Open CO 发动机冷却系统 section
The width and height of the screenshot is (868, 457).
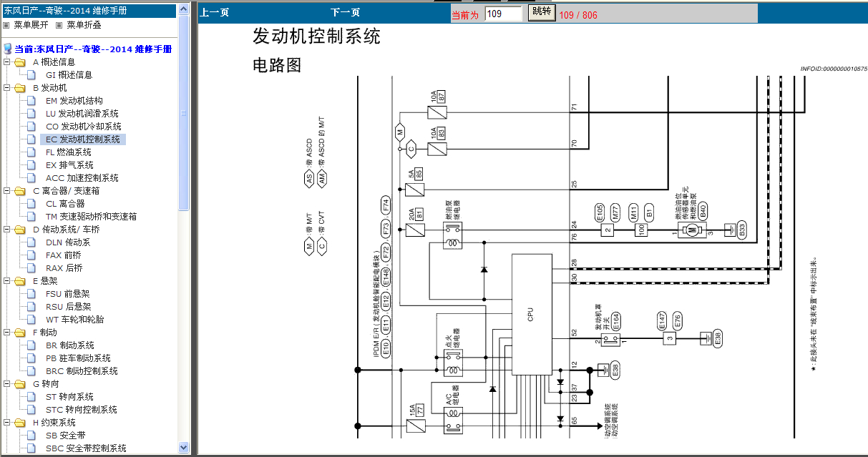click(83, 127)
